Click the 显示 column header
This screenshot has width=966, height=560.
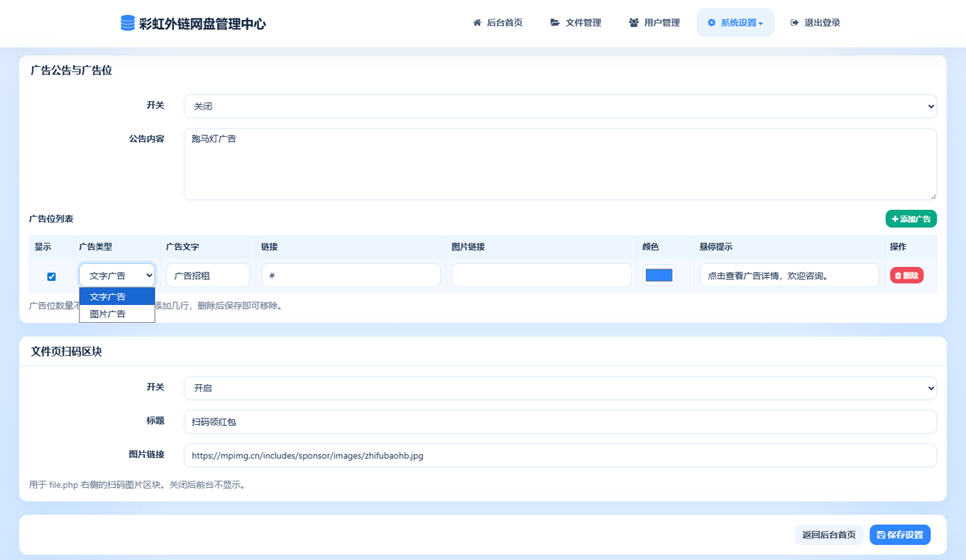click(43, 247)
